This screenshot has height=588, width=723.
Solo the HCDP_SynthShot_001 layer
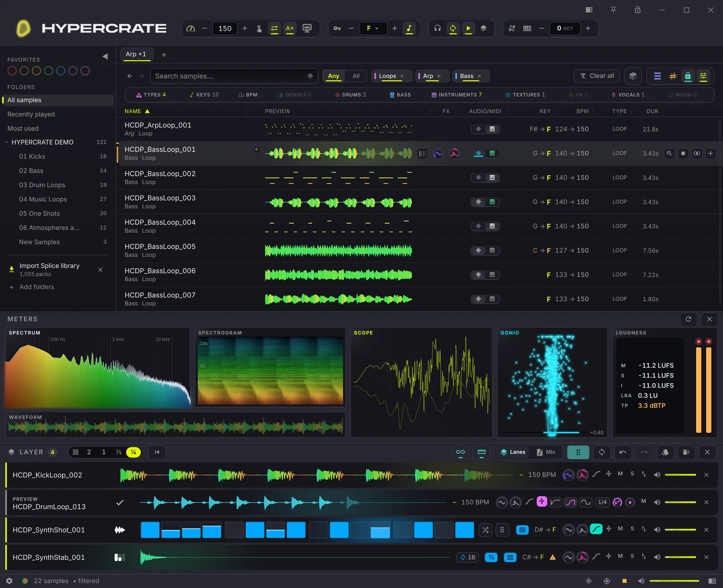632,529
